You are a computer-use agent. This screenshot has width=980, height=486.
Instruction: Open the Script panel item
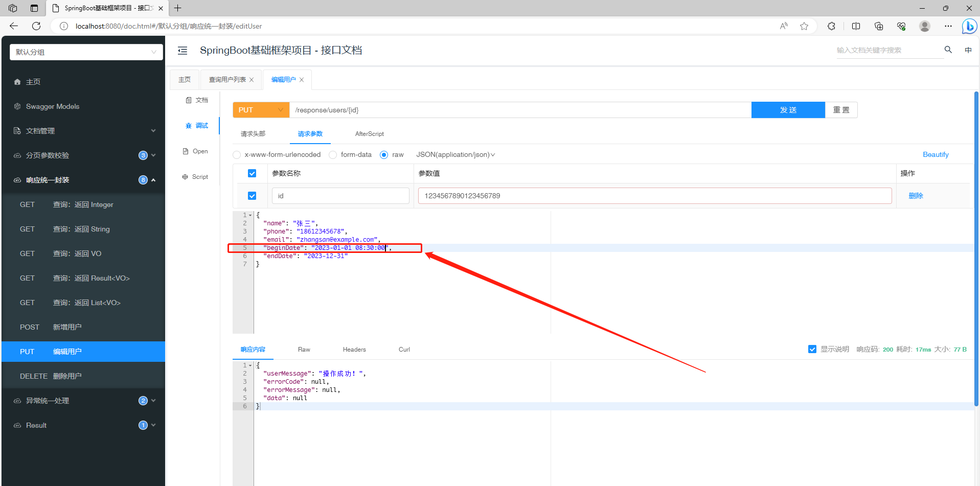(195, 177)
